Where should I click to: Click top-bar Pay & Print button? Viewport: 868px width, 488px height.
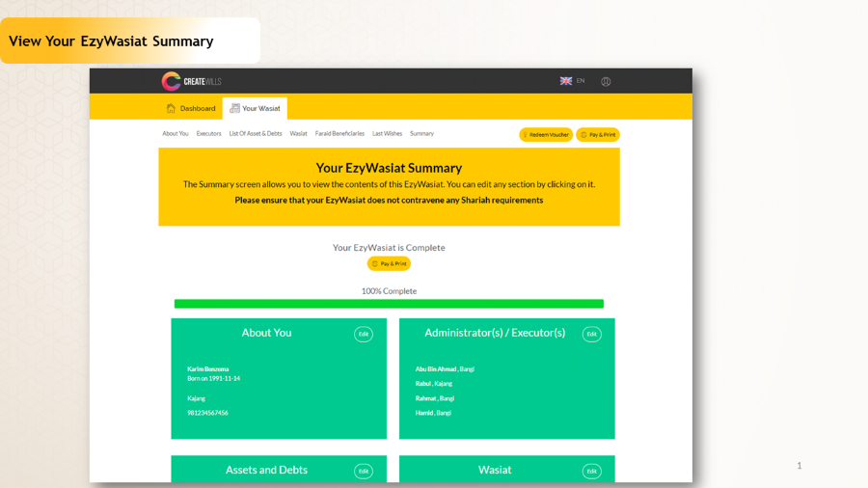coord(598,134)
